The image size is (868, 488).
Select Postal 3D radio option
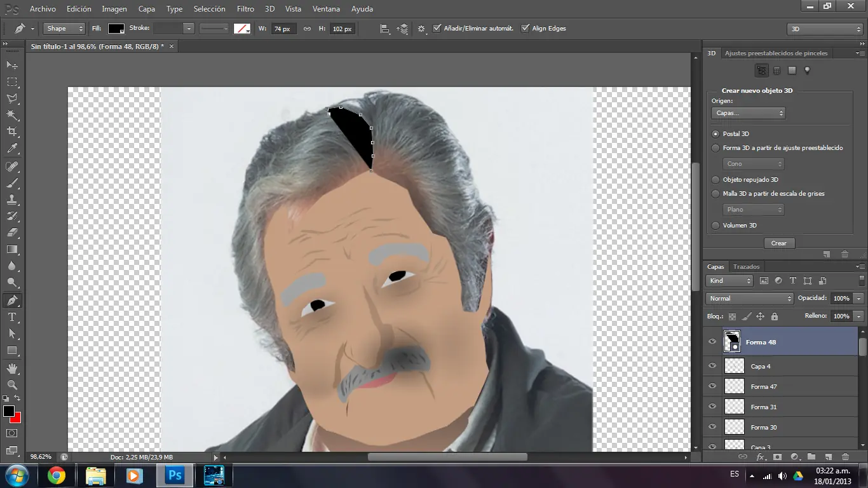click(716, 134)
